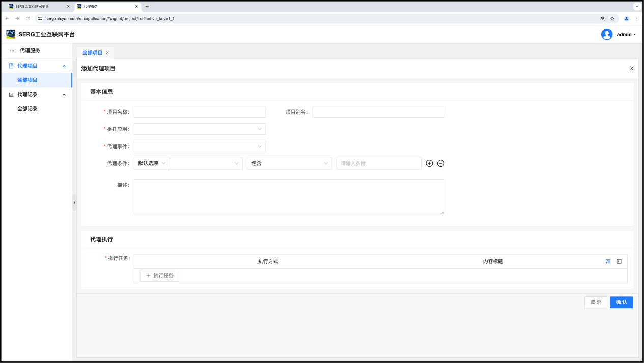Close the 添加代理项目 dialog with X

click(632, 68)
